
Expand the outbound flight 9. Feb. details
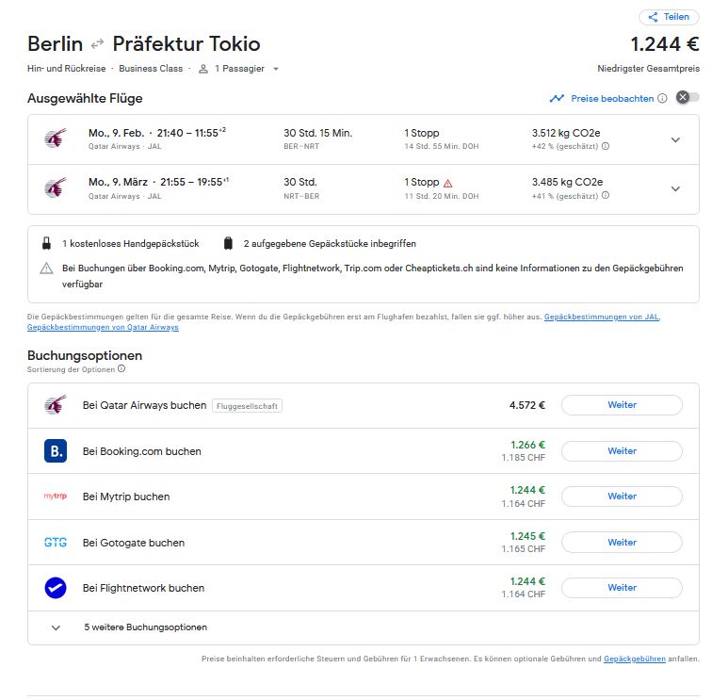click(674, 139)
